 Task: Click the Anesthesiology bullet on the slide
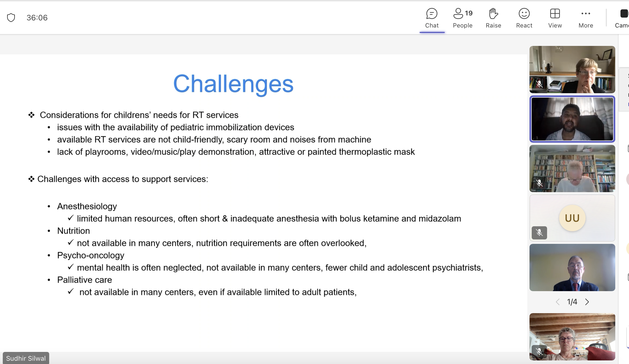[x=87, y=206]
